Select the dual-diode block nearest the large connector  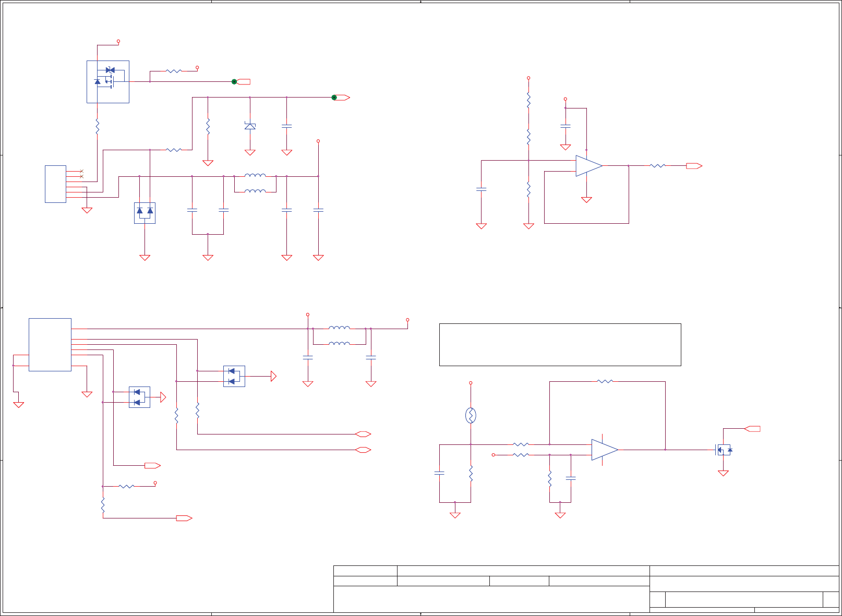pos(139,397)
